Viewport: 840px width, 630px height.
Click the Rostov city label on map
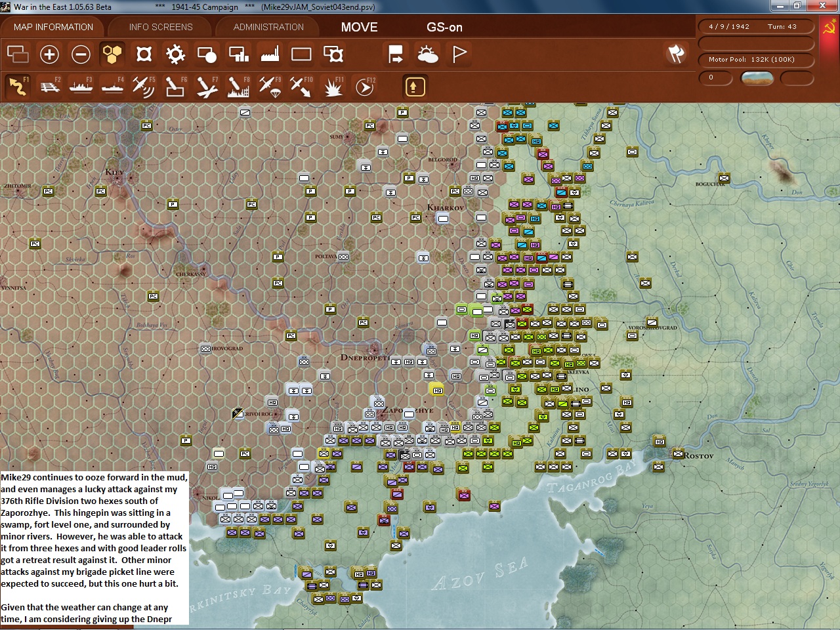click(x=698, y=455)
